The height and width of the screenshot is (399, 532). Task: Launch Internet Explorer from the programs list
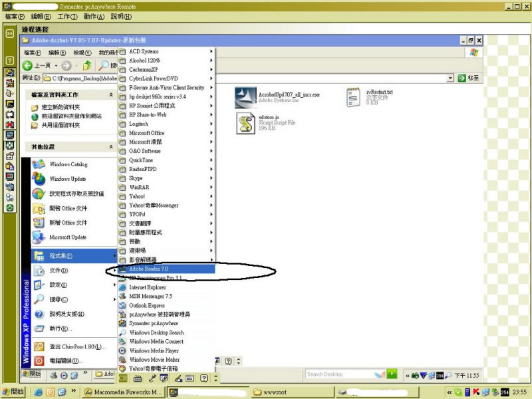pos(148,287)
